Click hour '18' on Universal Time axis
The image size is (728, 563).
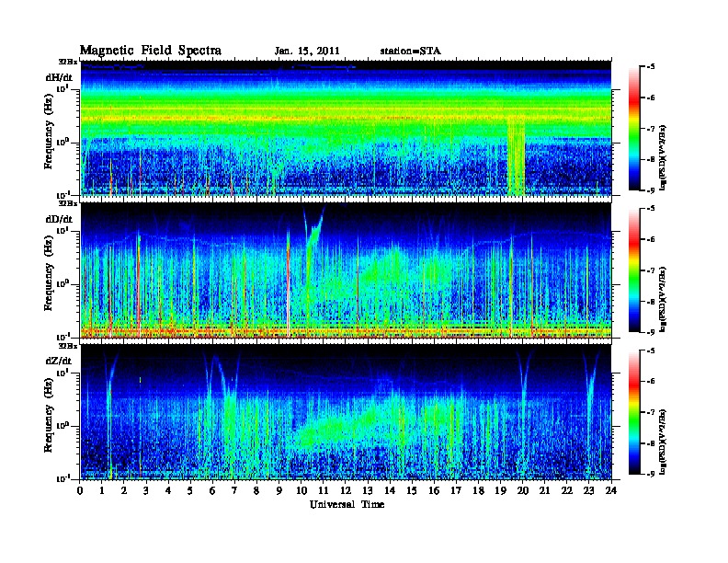coord(479,490)
